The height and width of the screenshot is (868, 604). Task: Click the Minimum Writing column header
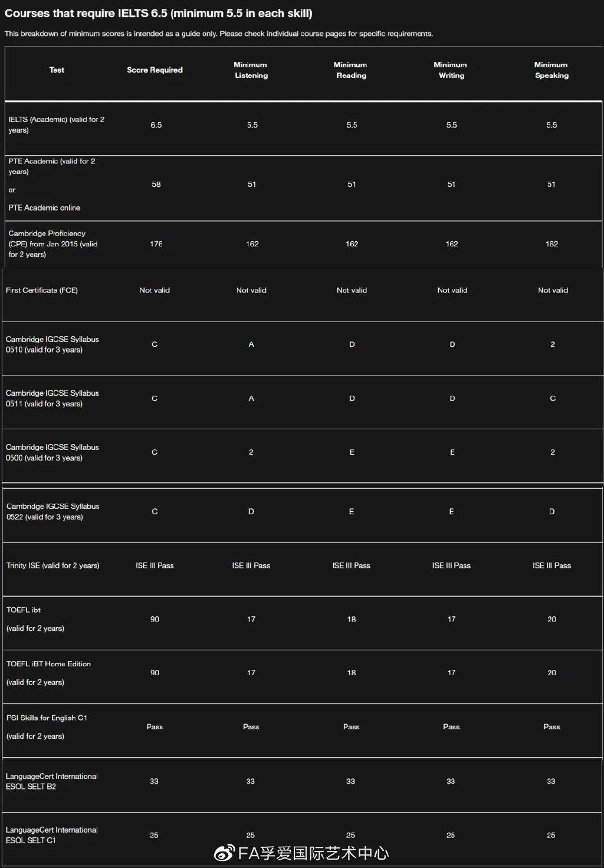point(451,70)
